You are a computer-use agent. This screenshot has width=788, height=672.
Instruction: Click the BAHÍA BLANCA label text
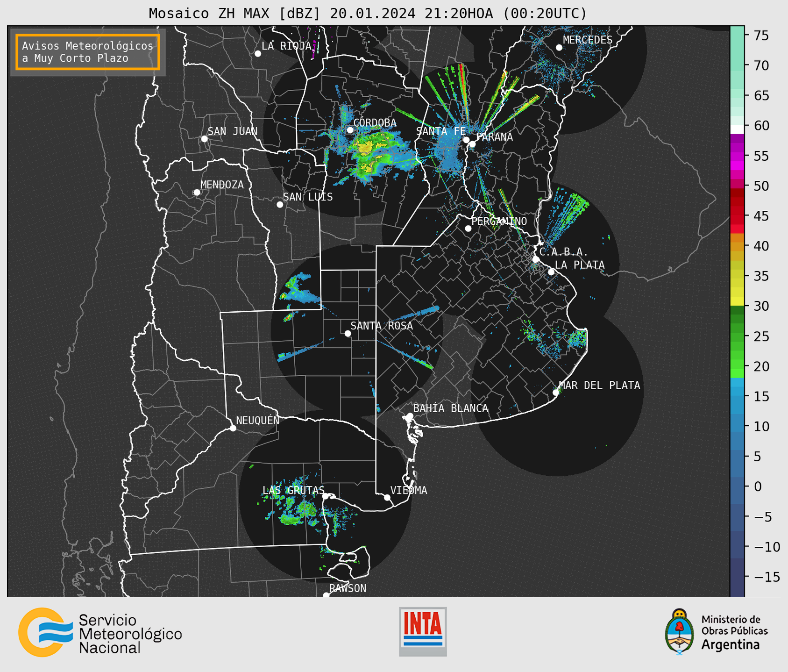click(451, 408)
